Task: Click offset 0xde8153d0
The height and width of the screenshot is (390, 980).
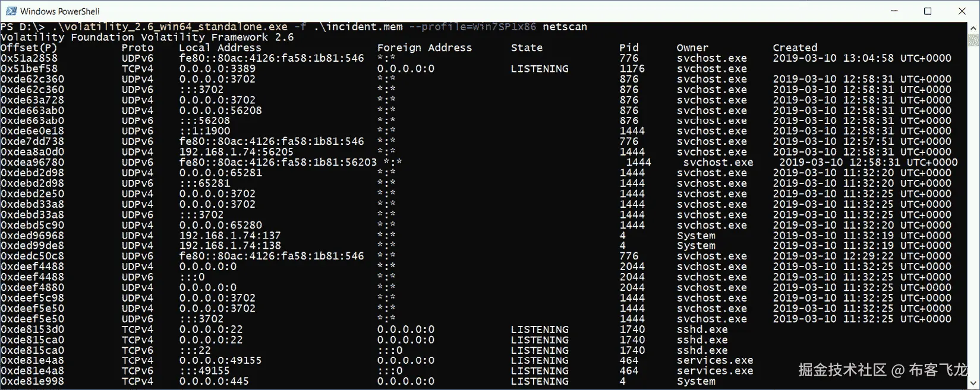Action: click(32, 329)
